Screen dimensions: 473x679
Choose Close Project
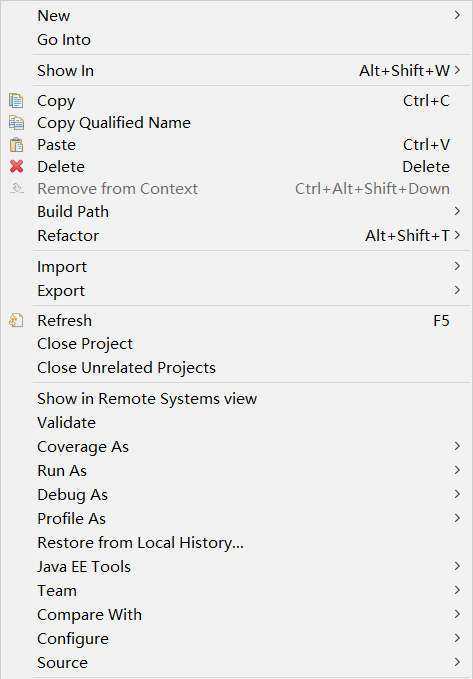click(x=85, y=344)
